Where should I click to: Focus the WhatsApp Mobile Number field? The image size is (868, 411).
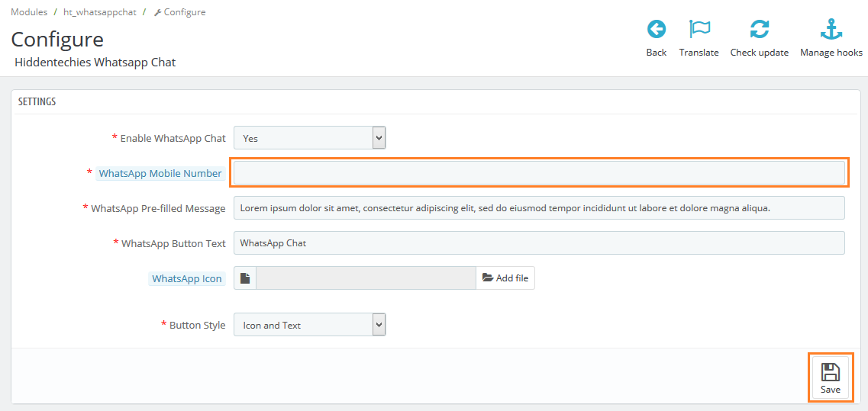tap(539, 172)
